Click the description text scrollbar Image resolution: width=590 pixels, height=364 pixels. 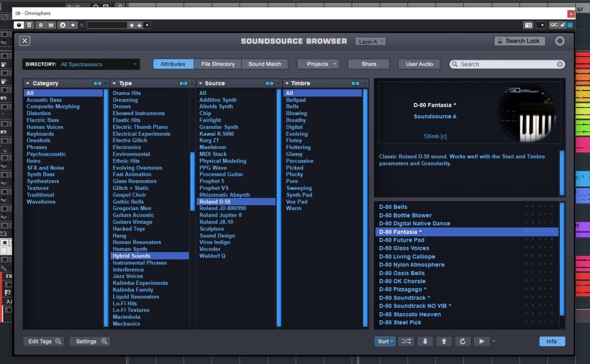click(x=562, y=173)
